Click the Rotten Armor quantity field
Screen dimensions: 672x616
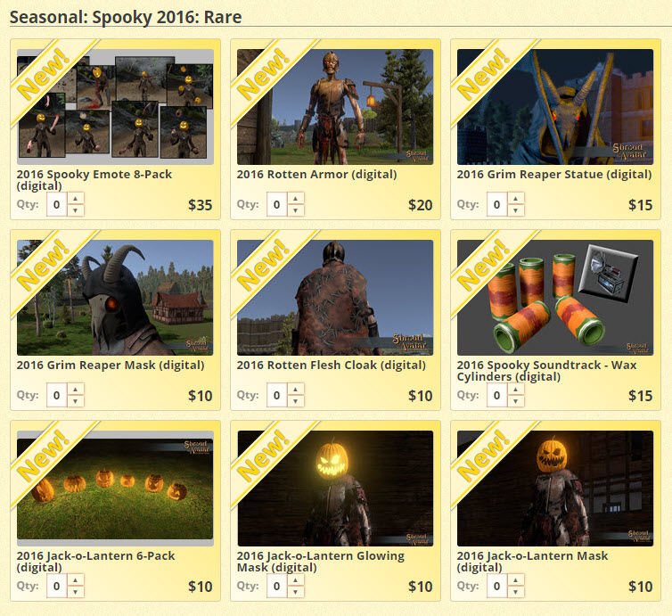click(x=277, y=204)
